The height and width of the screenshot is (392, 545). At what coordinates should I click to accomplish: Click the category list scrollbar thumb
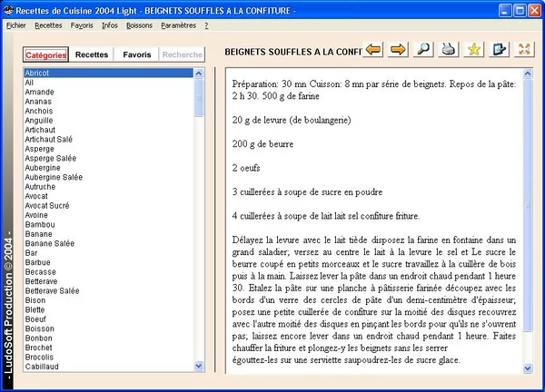click(x=199, y=98)
